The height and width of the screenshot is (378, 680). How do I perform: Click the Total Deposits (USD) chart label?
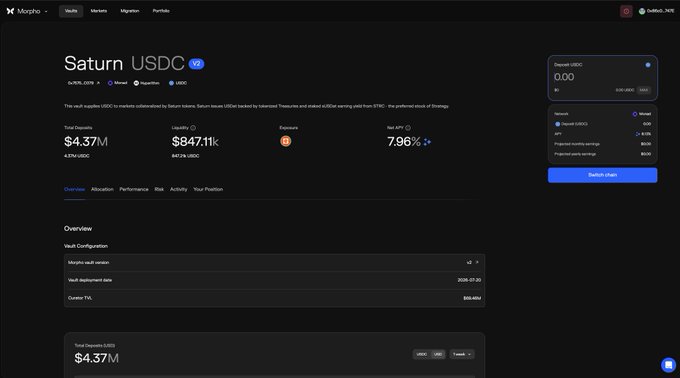pyautogui.click(x=95, y=345)
